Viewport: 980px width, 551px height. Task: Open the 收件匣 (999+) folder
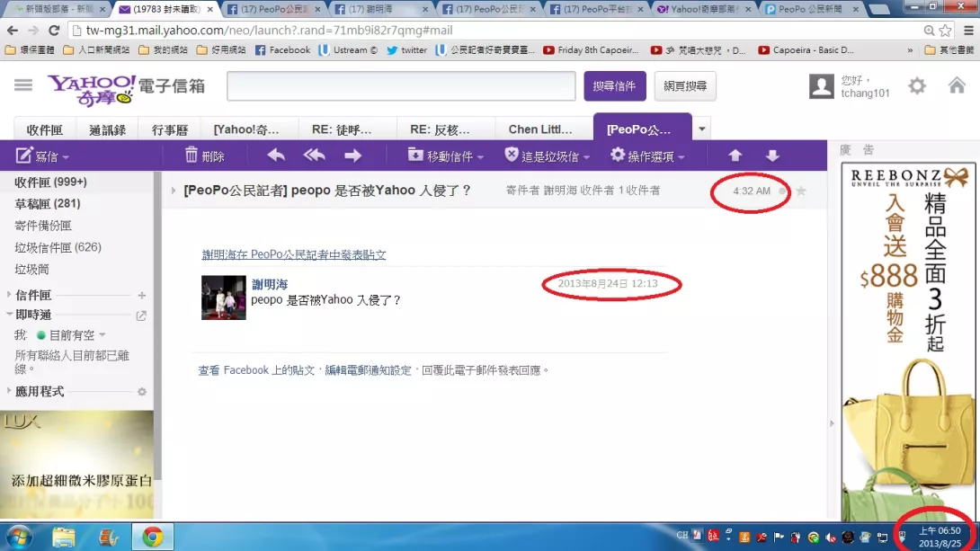51,182
